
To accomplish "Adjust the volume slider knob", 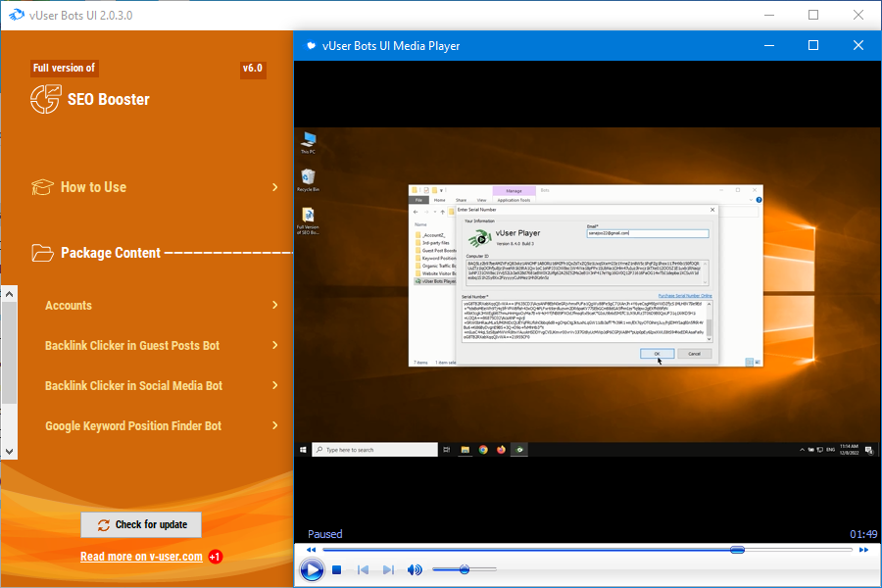I will [x=465, y=569].
